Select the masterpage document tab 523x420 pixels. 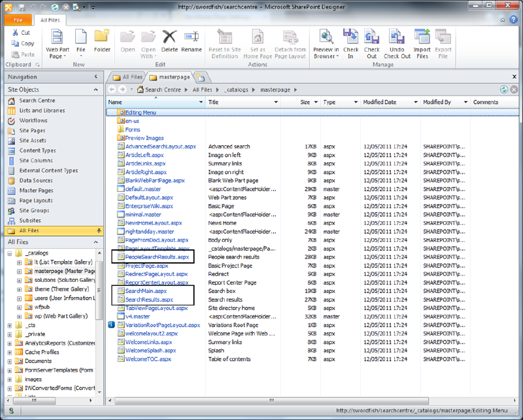pyautogui.click(x=170, y=77)
